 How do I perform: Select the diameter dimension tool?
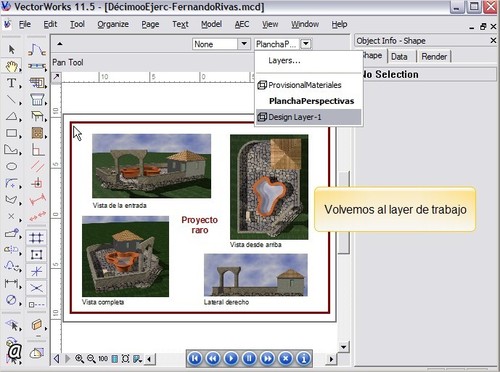coord(12,300)
